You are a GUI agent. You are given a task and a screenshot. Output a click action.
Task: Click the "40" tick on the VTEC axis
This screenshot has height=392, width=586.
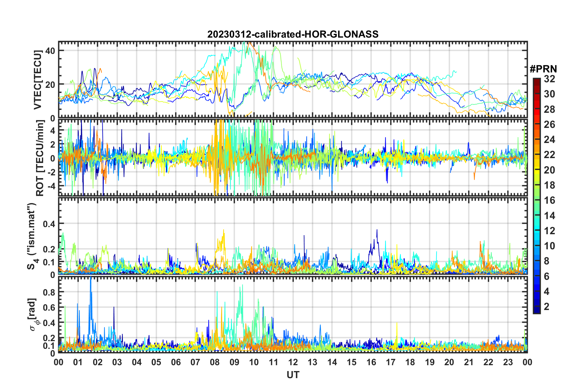(x=50, y=51)
